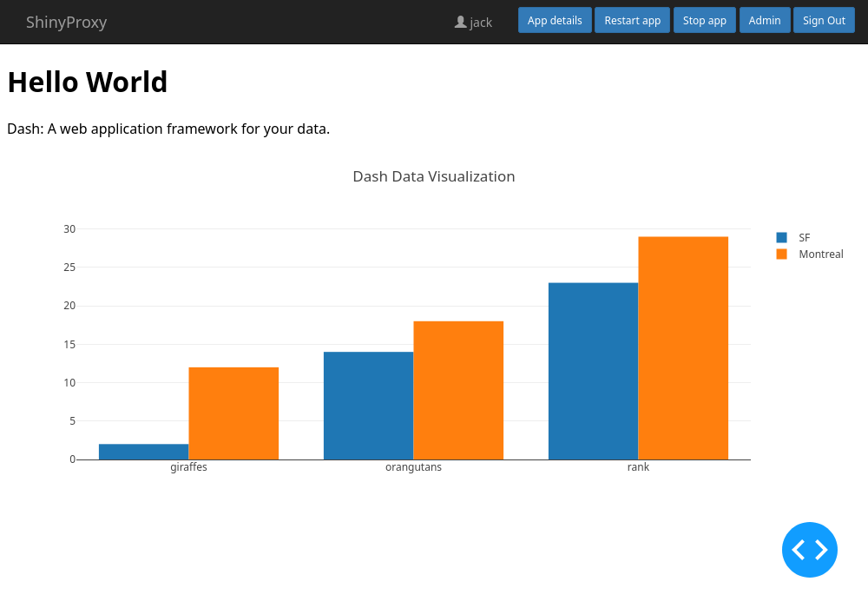Select the orange Montreal giraffes bar

tap(233, 413)
